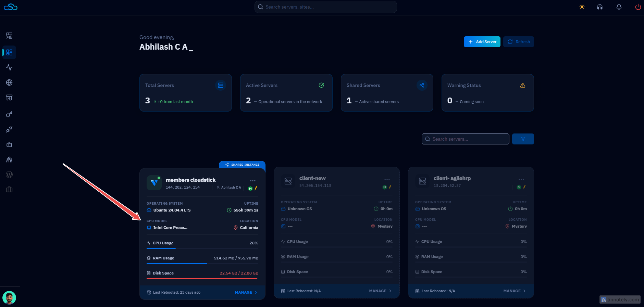The image size is (644, 307).
Task: Click '+0 from last month' text
Action: click(175, 102)
